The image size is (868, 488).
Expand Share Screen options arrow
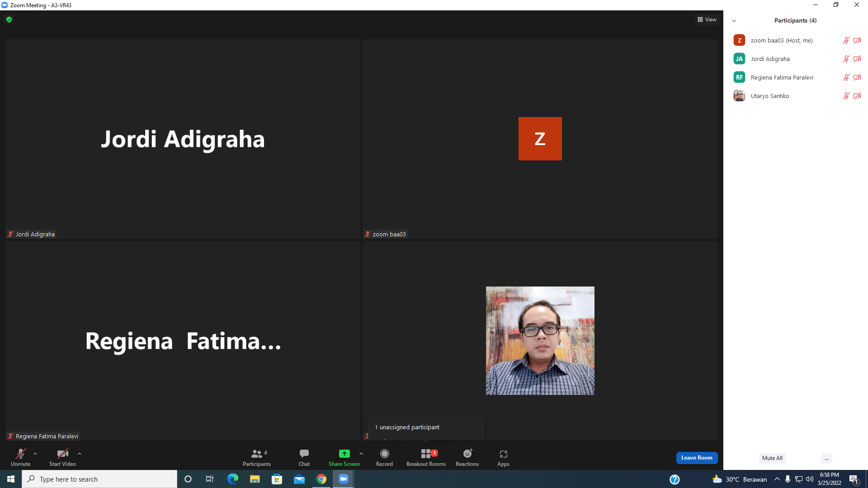[361, 454]
